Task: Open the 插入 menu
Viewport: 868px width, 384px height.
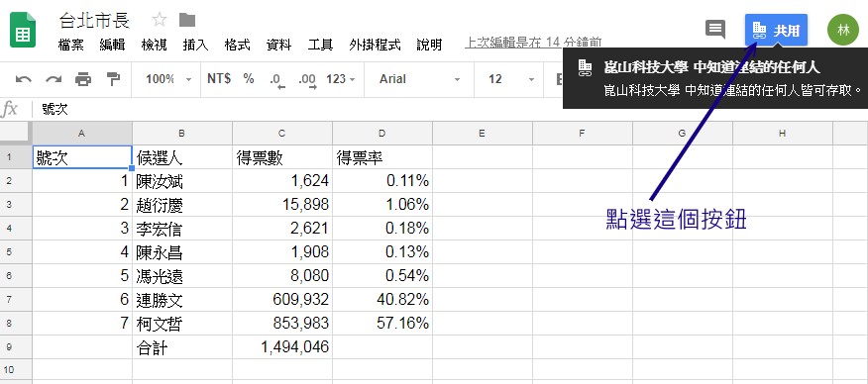Action: click(195, 45)
